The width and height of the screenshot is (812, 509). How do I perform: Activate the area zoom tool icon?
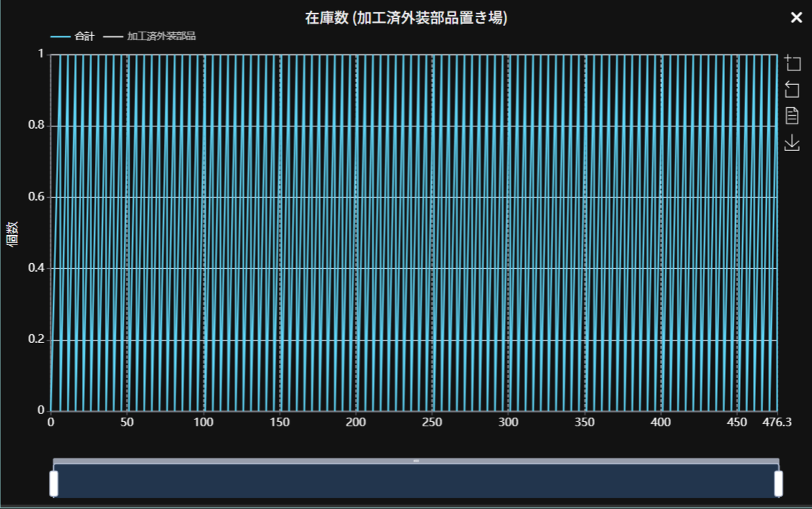coord(792,63)
